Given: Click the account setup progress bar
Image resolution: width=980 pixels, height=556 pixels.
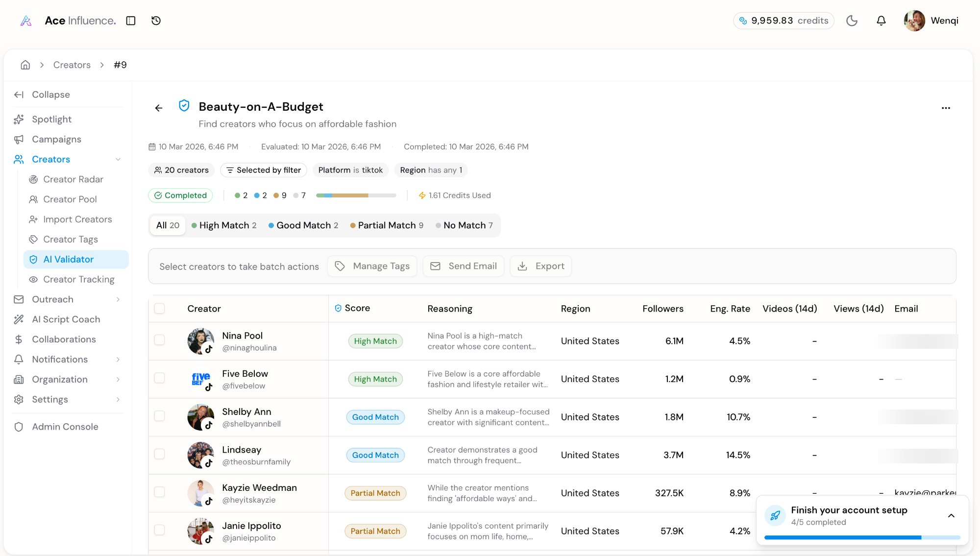Looking at the screenshot, I should click(862, 537).
